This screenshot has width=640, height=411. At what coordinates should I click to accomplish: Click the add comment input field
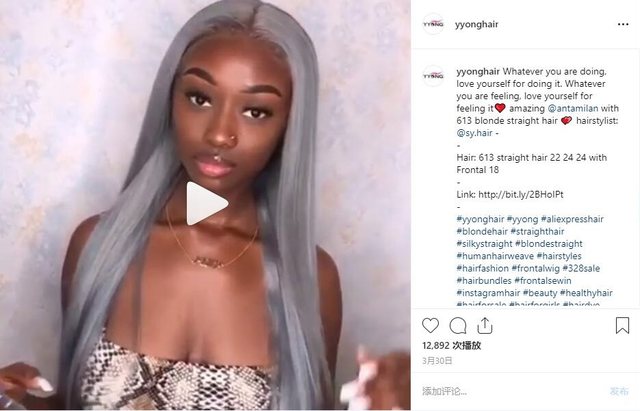[x=510, y=391]
